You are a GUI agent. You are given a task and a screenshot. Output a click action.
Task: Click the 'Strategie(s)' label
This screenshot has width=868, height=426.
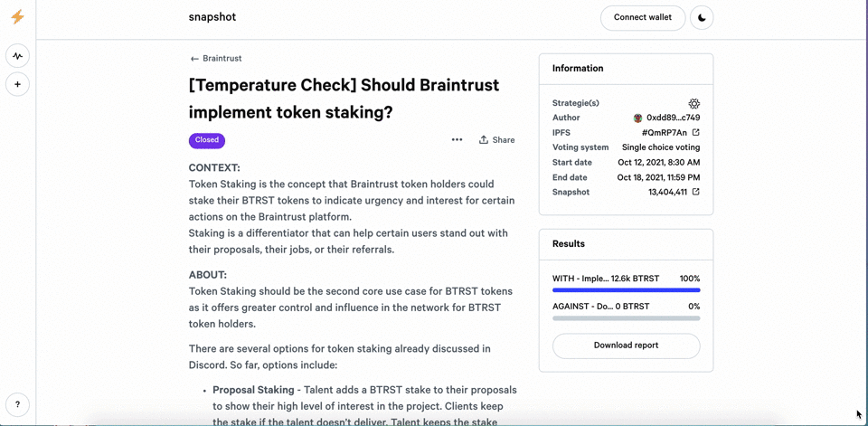click(x=576, y=103)
